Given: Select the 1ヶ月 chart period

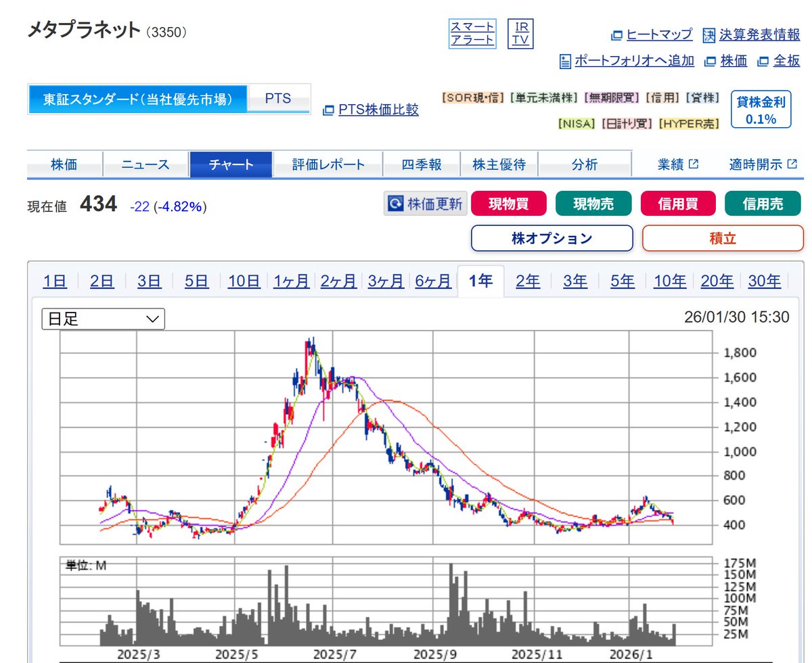Looking at the screenshot, I should coord(292,281).
